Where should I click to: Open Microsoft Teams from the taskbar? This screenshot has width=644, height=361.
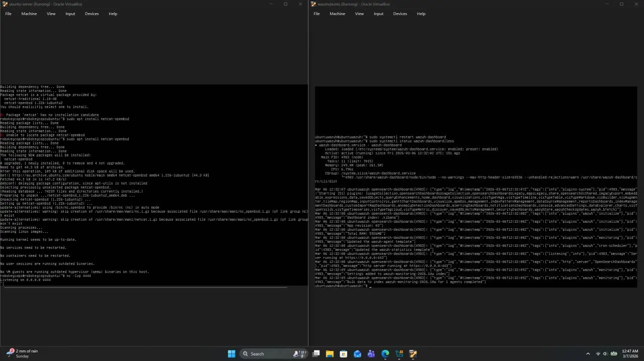pos(371,353)
